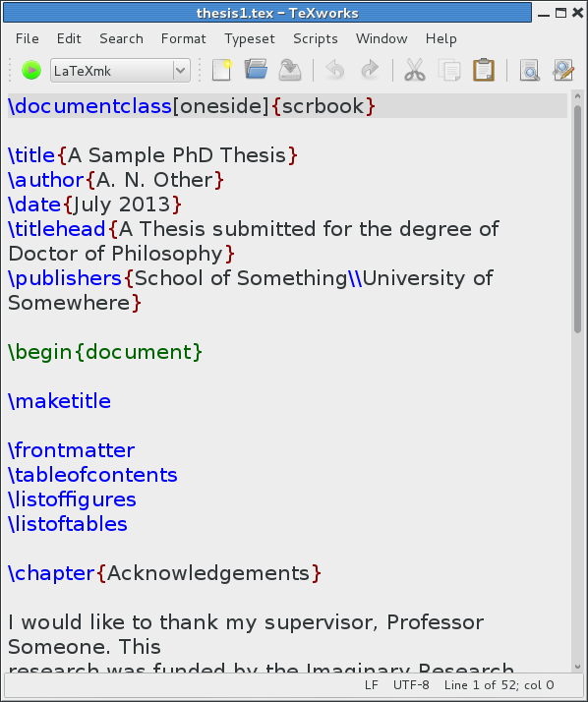Open the Replace tool icon

pos(563,70)
